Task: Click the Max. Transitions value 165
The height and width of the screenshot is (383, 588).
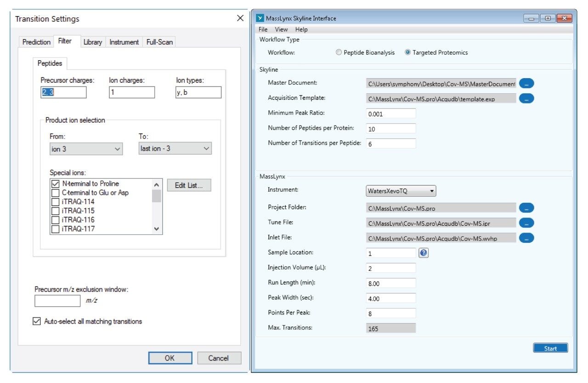Action: [x=391, y=328]
